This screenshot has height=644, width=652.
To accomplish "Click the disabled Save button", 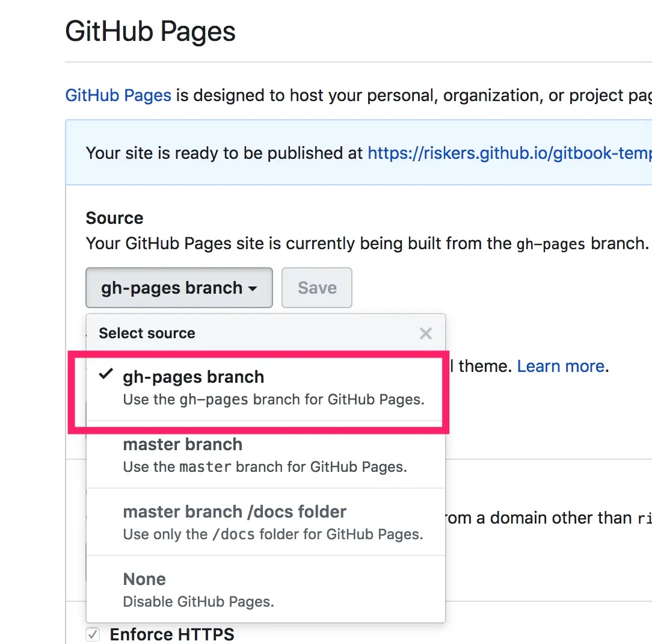I will [x=317, y=288].
